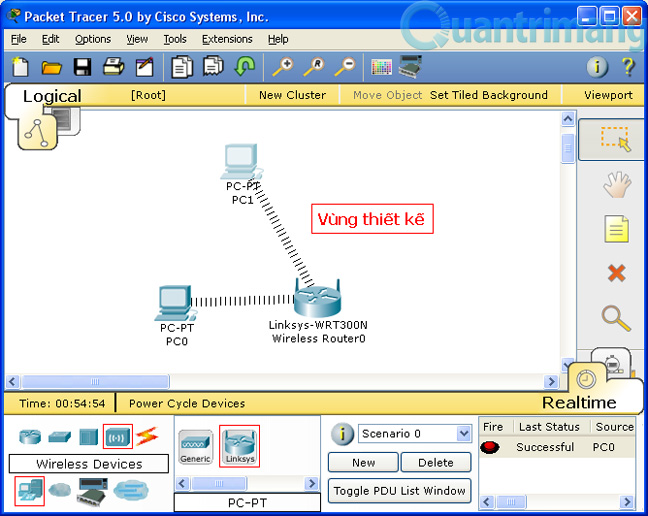Toggle the Logical workspace tab
Screen dimensions: 648x516
coord(52,96)
